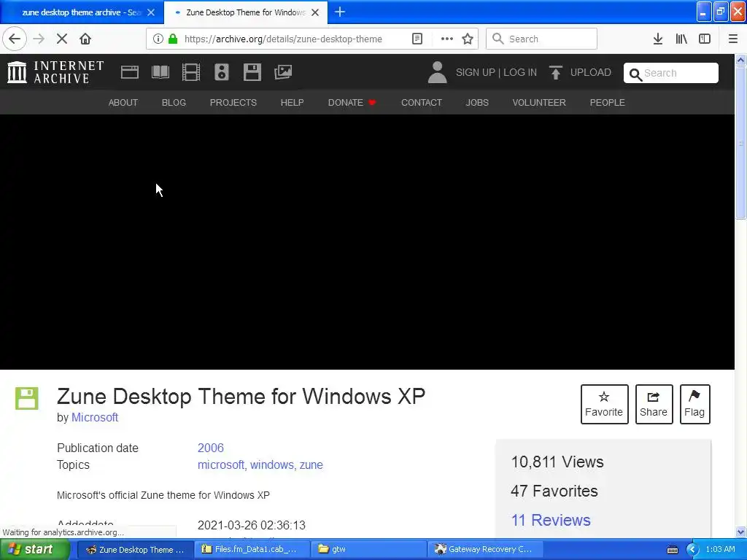
Task: Open the windows topic link
Action: click(x=273, y=464)
